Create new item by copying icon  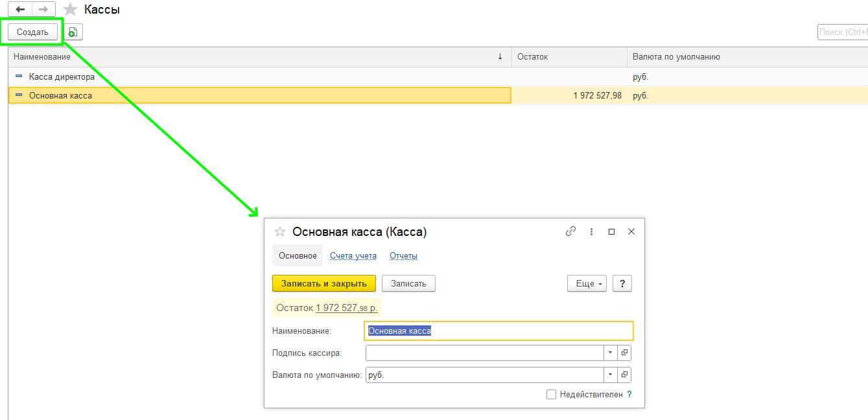click(73, 32)
